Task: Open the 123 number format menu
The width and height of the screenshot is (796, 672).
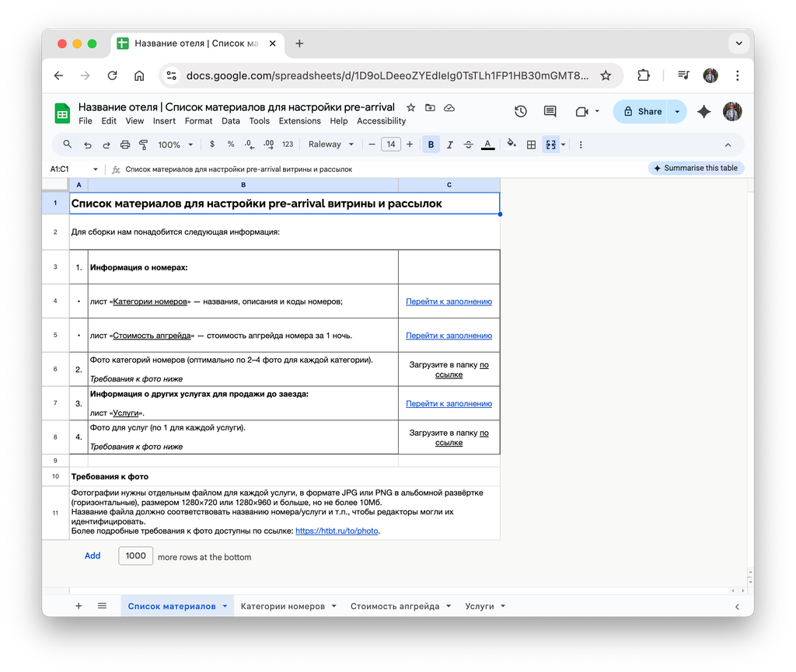Action: coord(288,144)
